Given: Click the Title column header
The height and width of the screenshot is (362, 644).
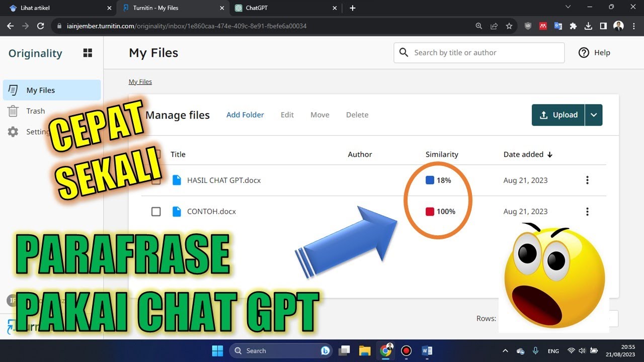Looking at the screenshot, I should (x=178, y=154).
